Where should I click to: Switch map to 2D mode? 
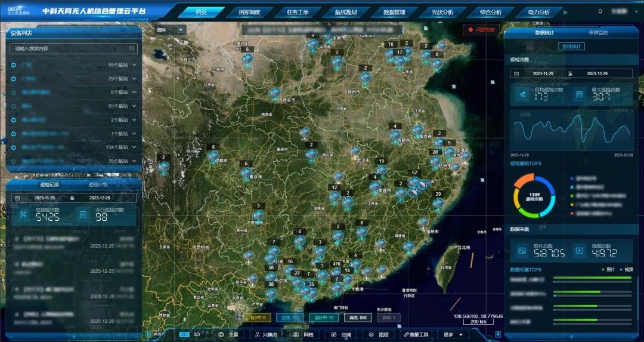click(x=184, y=335)
